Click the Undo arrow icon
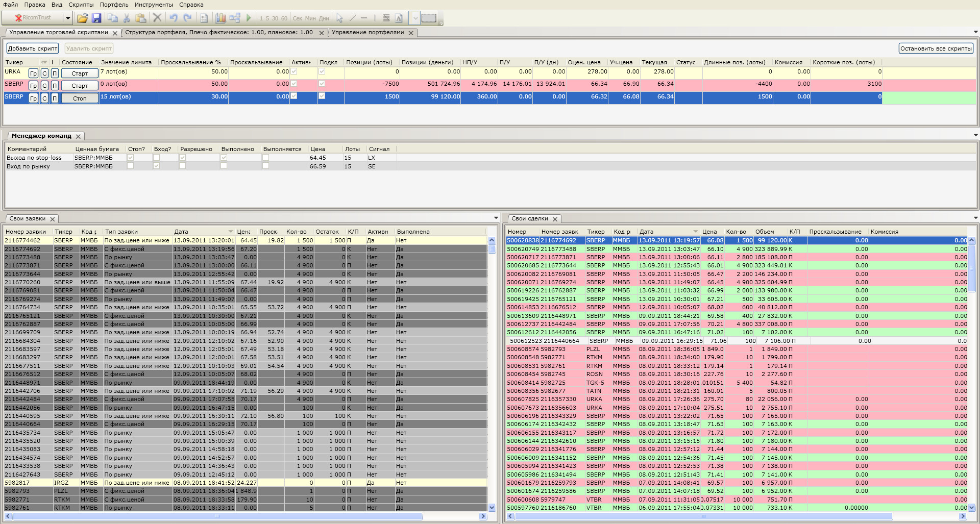 [x=174, y=18]
